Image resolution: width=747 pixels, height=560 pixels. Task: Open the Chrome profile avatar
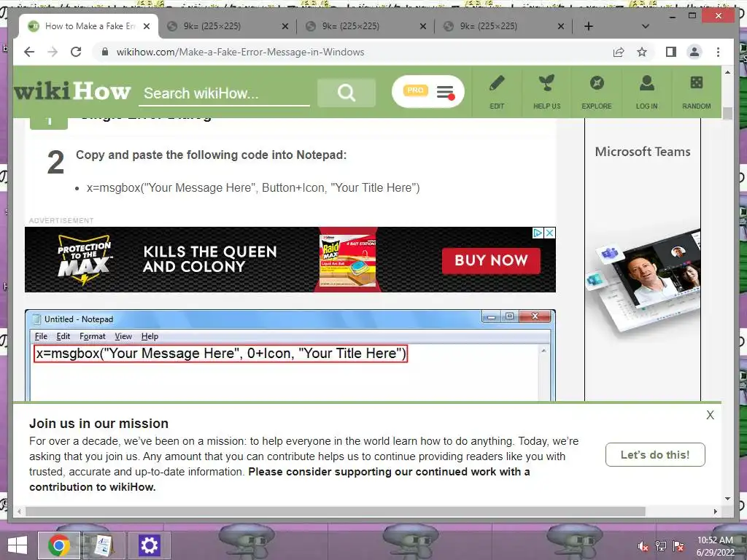pos(694,52)
